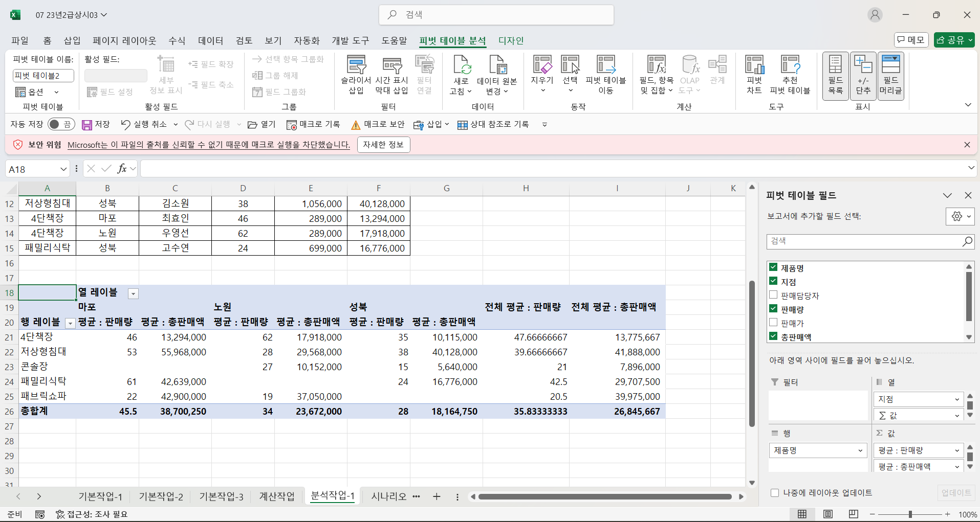Check the 판매가 field checkbox

coord(773,323)
